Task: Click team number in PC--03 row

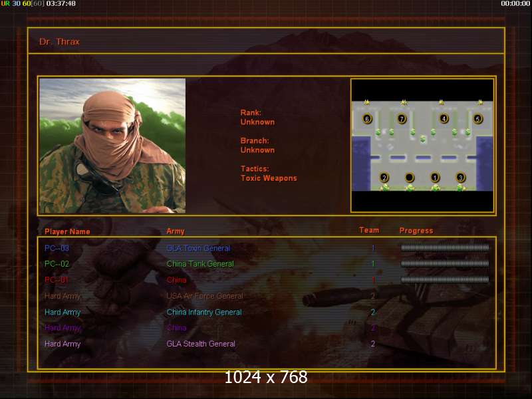Action: [x=373, y=248]
